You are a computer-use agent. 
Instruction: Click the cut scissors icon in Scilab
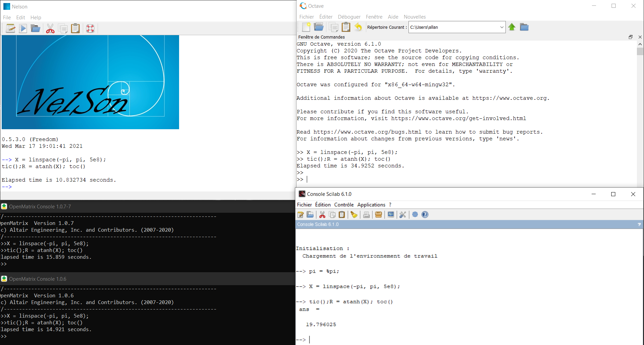pos(322,214)
